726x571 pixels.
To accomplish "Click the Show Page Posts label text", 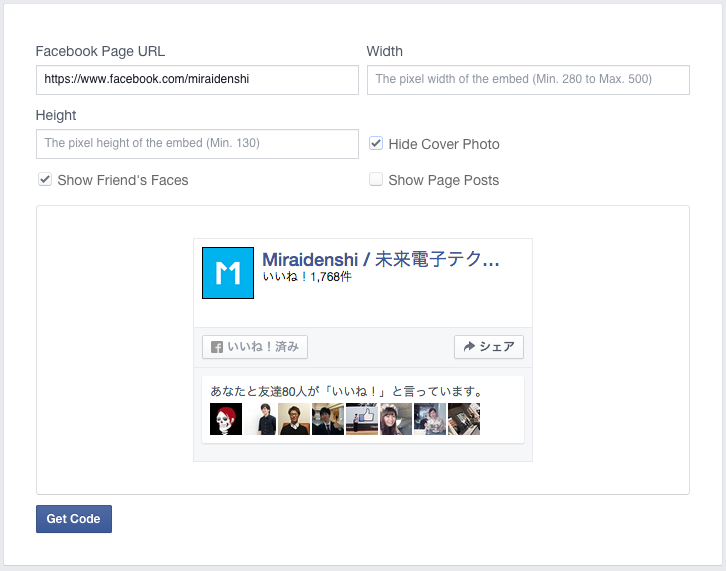I will pyautogui.click(x=444, y=180).
